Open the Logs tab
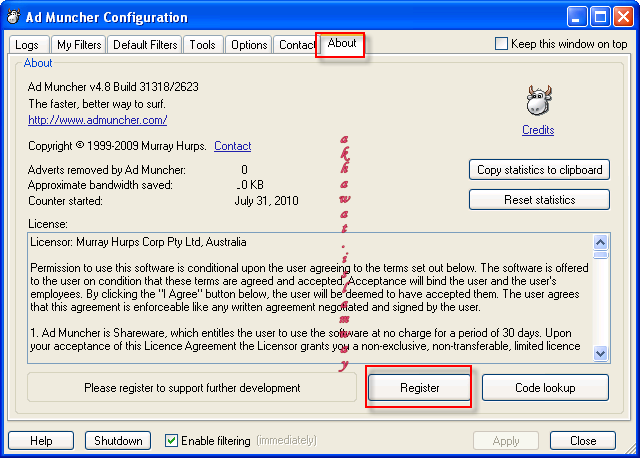Viewport: 640px width, 458px height. coord(27,45)
